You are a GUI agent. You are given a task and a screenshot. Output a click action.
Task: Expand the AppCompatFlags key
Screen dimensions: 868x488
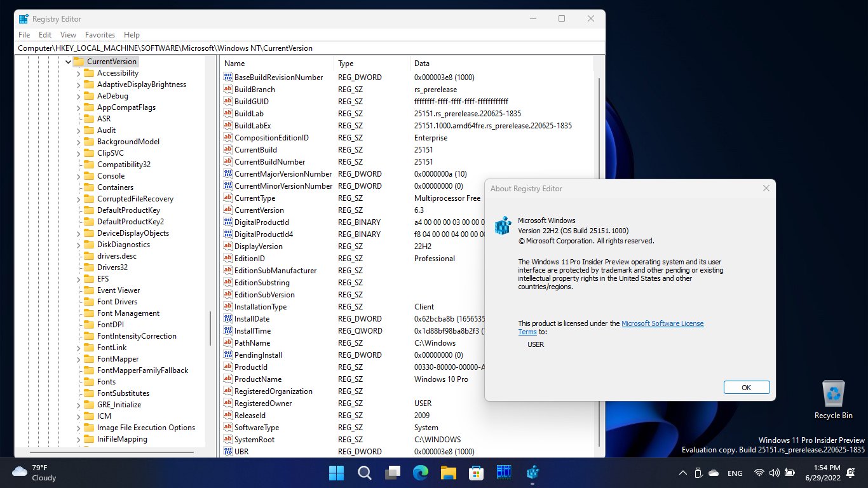(x=79, y=107)
